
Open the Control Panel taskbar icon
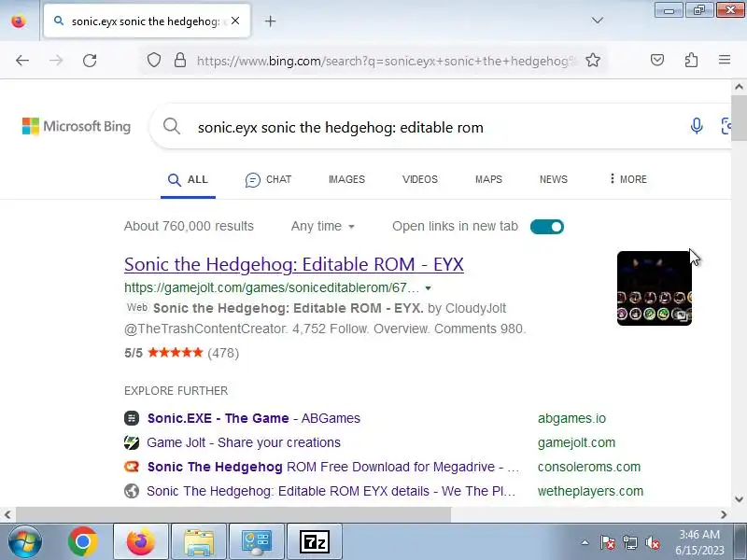[x=257, y=541]
